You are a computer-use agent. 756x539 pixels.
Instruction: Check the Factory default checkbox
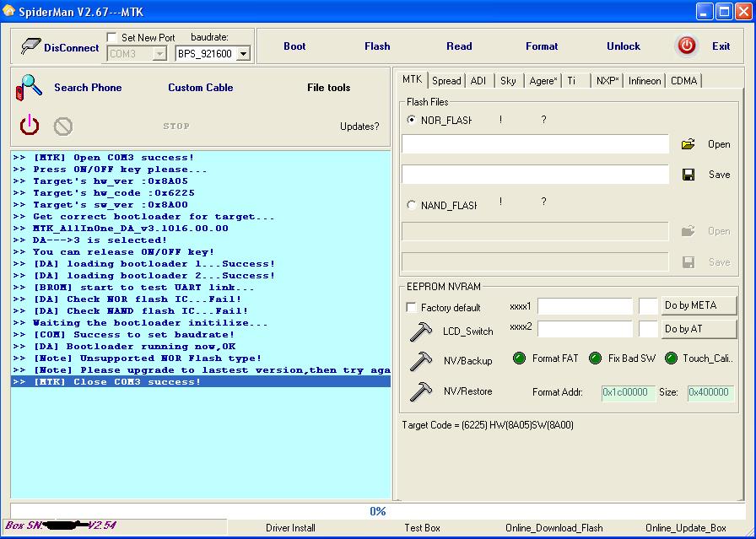pyautogui.click(x=412, y=308)
